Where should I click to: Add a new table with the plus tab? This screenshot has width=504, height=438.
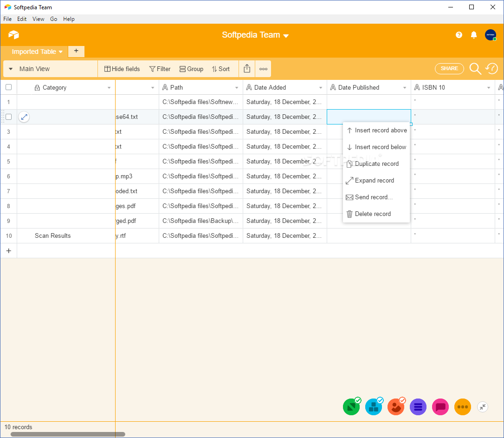[x=76, y=51]
